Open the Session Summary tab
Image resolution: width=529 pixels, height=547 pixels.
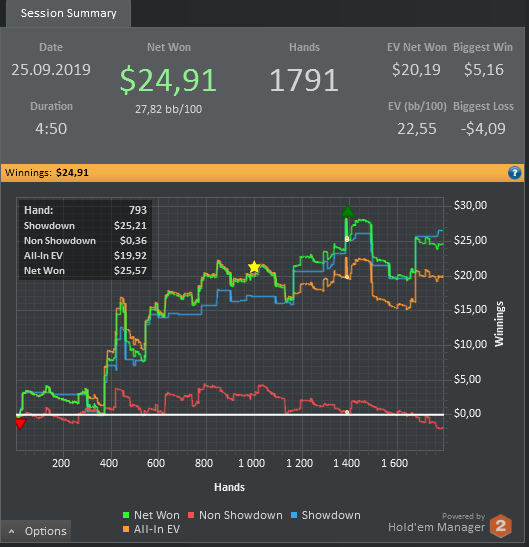[x=68, y=14]
